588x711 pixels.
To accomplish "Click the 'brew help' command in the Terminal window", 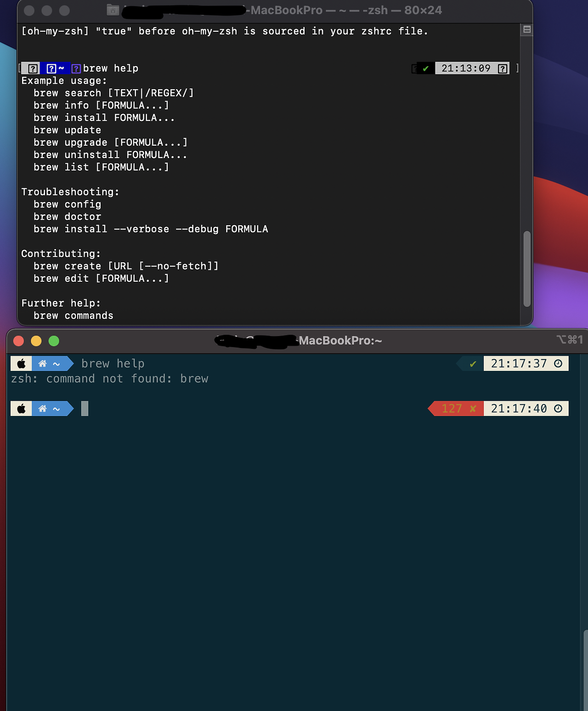I will point(111,68).
